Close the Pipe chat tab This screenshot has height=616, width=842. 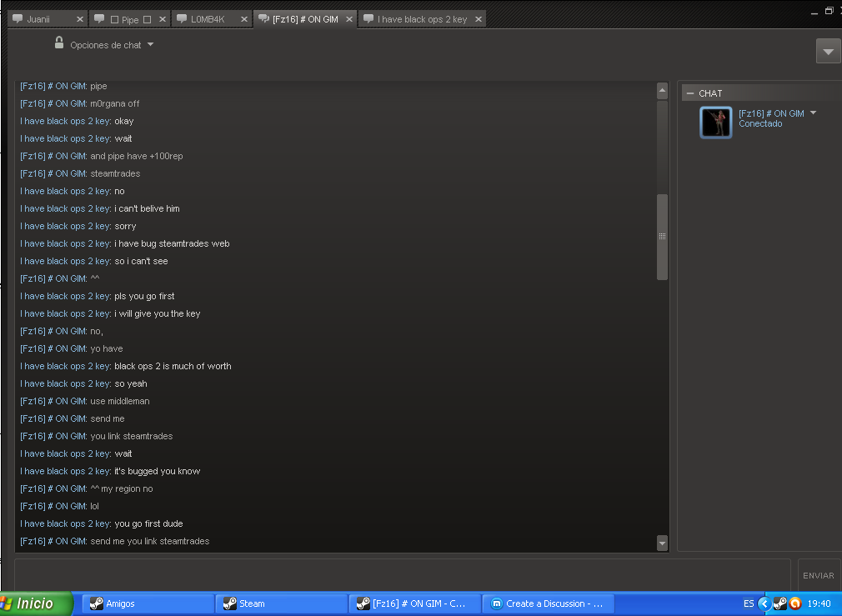coord(163,19)
